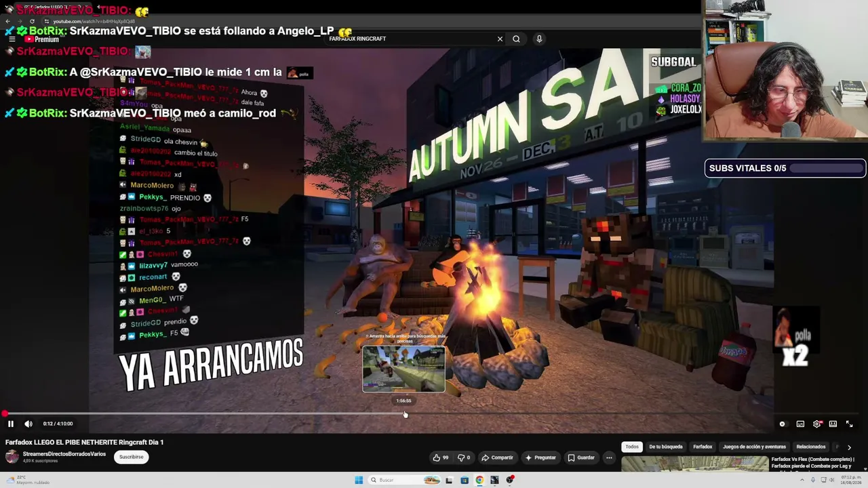Image resolution: width=868 pixels, height=488 pixels.
Task: Mute the video volume
Action: pos(28,424)
